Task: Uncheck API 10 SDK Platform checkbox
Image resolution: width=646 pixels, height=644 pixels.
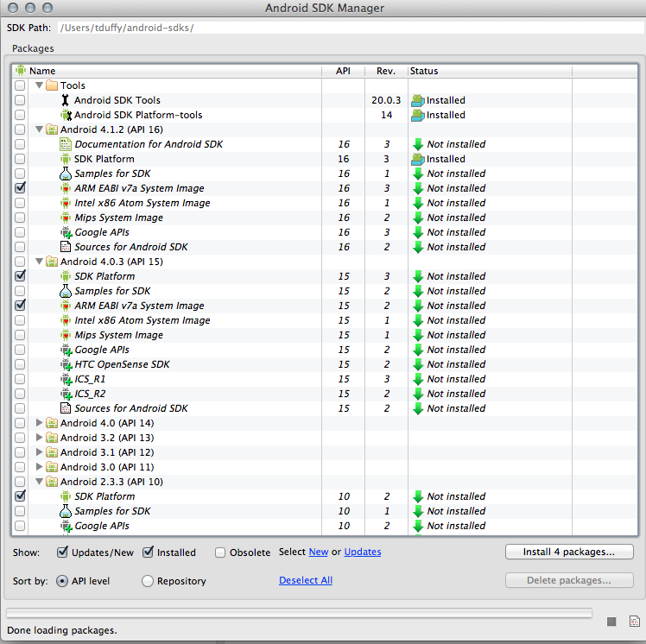Action: point(20,496)
